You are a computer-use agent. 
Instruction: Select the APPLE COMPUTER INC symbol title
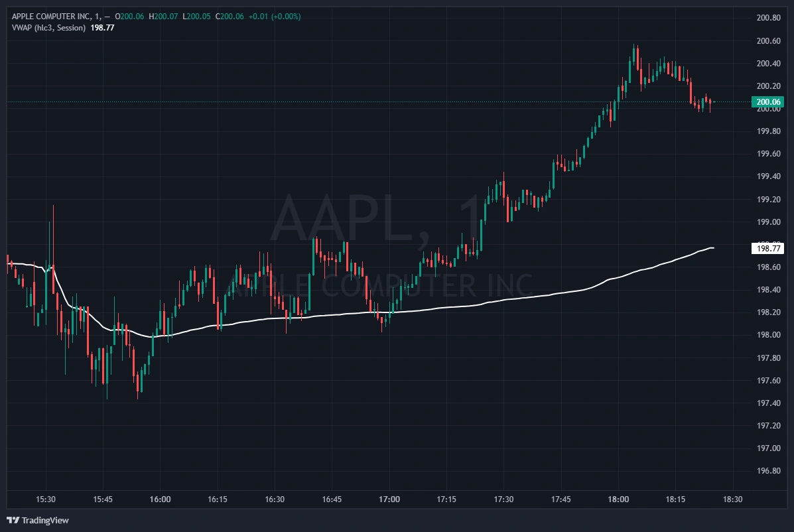[52, 17]
